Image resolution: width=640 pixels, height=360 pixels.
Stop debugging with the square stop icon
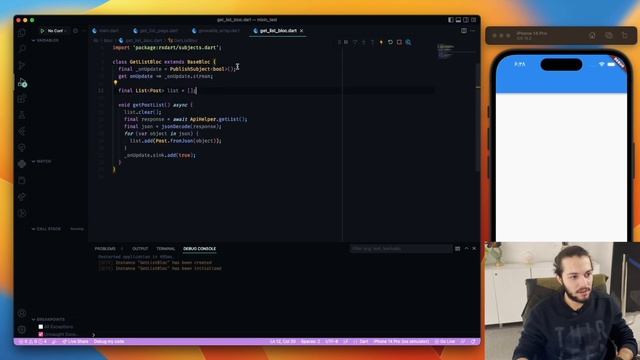[x=399, y=42]
